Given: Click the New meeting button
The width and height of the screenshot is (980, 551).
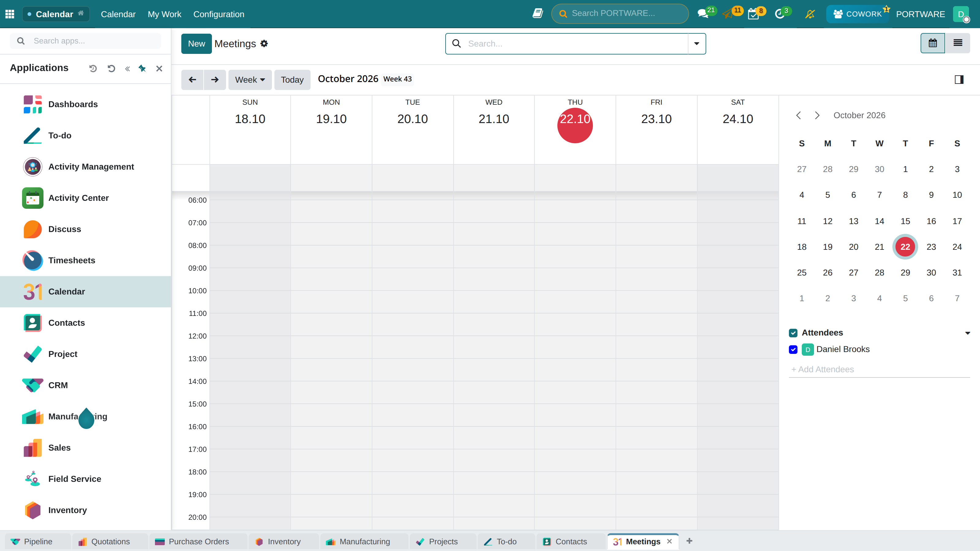Looking at the screenshot, I should (196, 44).
